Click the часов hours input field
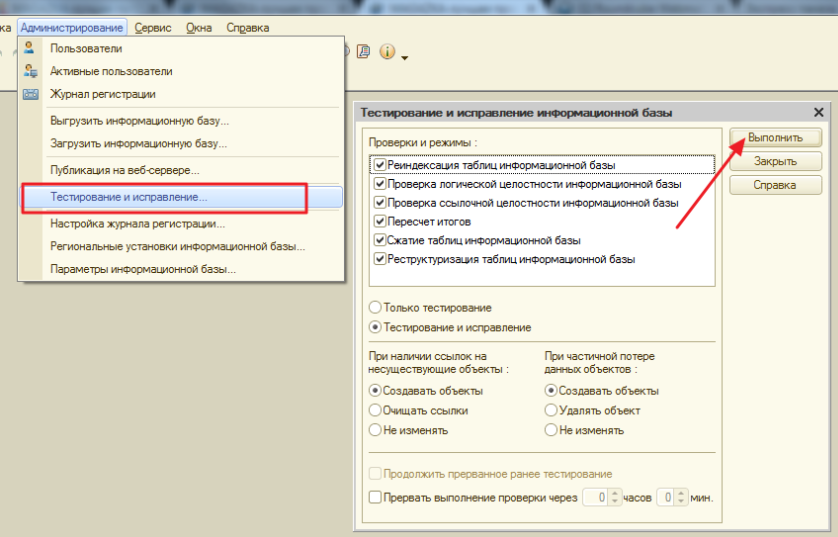The height and width of the screenshot is (537, 838). (596, 497)
